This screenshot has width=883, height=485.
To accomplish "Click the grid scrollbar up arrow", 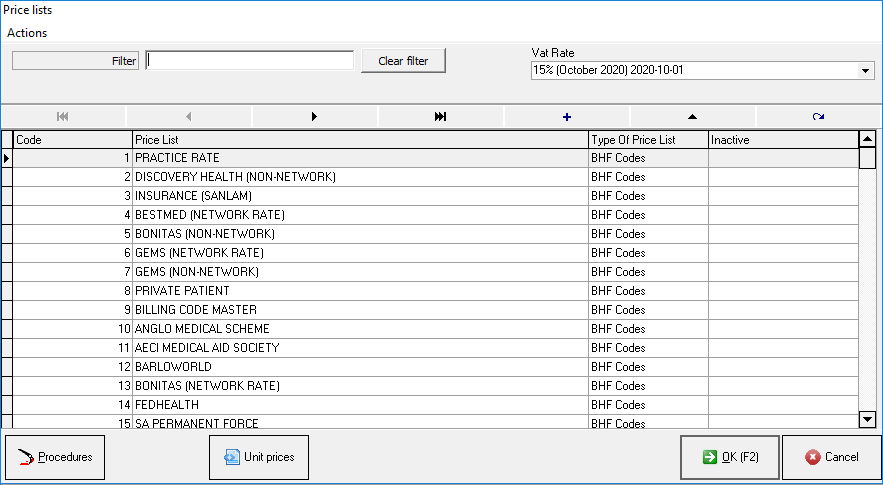I will click(867, 139).
